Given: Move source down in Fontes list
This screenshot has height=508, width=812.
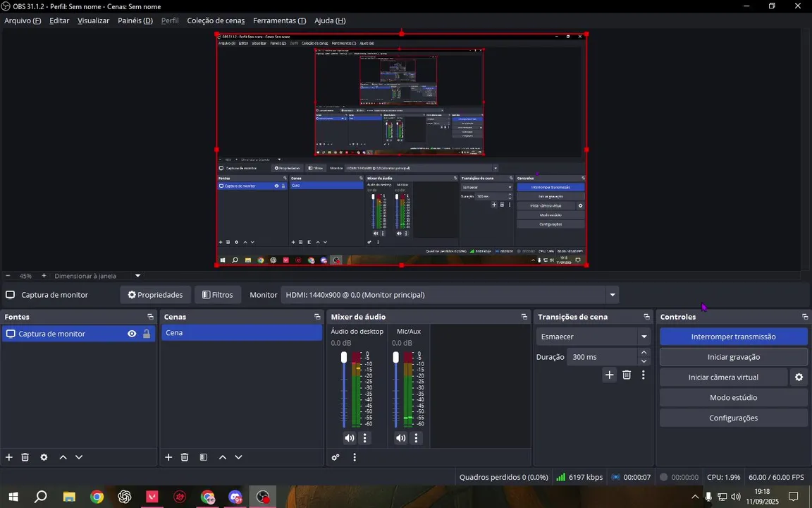Looking at the screenshot, I should point(79,457).
